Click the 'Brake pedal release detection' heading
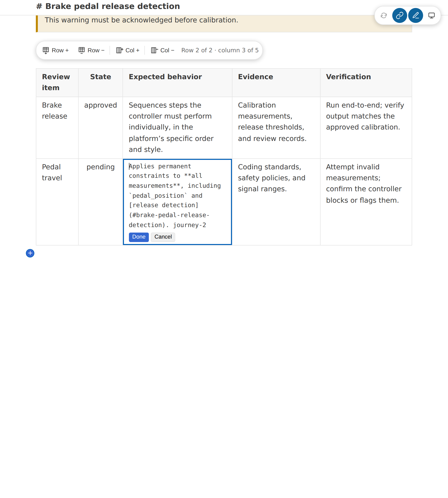 coord(108,6)
